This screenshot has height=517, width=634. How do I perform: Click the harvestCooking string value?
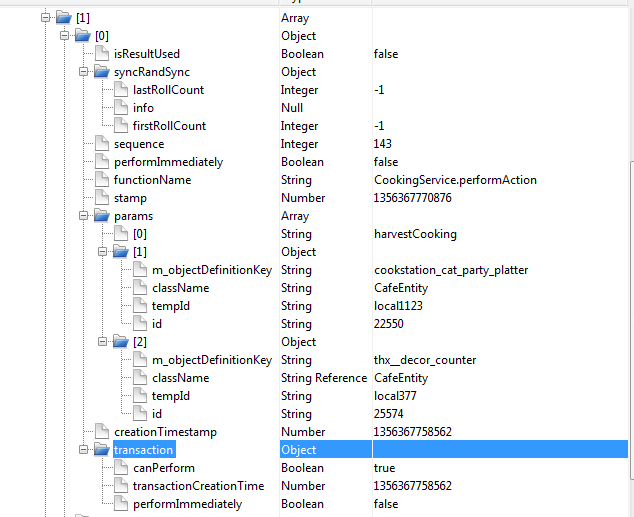[x=414, y=234]
